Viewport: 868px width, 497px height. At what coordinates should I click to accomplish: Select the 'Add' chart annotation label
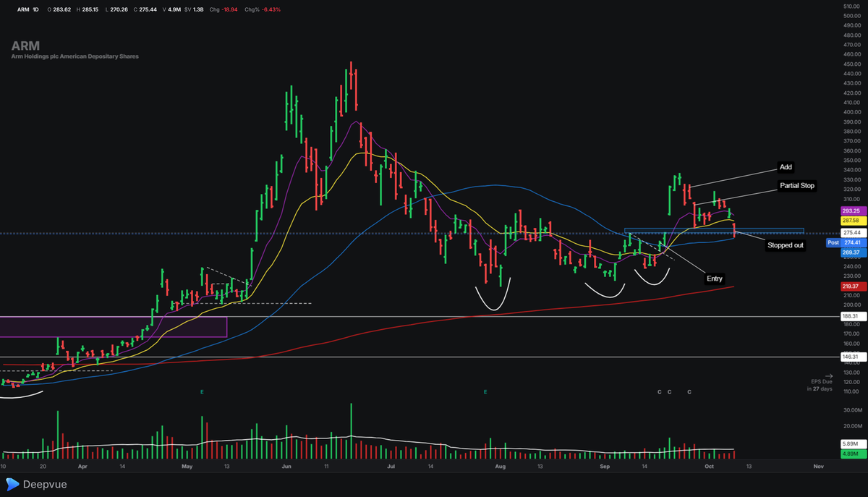tap(786, 167)
